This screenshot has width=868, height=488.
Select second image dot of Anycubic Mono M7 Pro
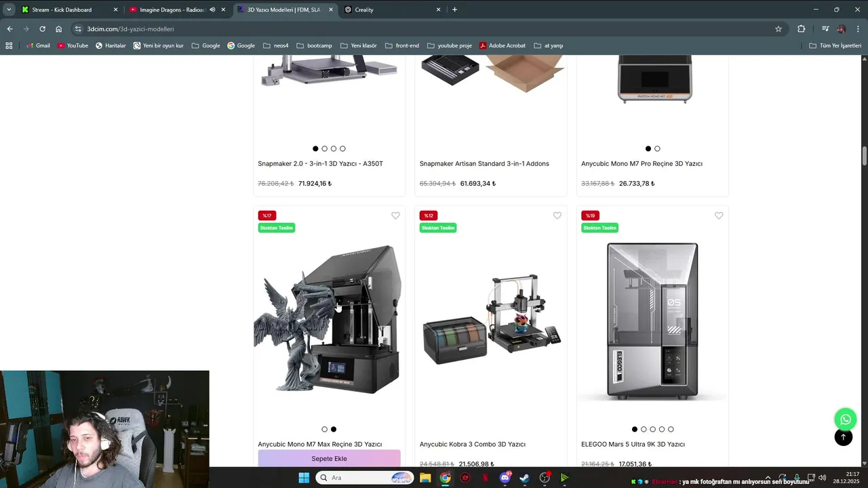tap(657, 148)
